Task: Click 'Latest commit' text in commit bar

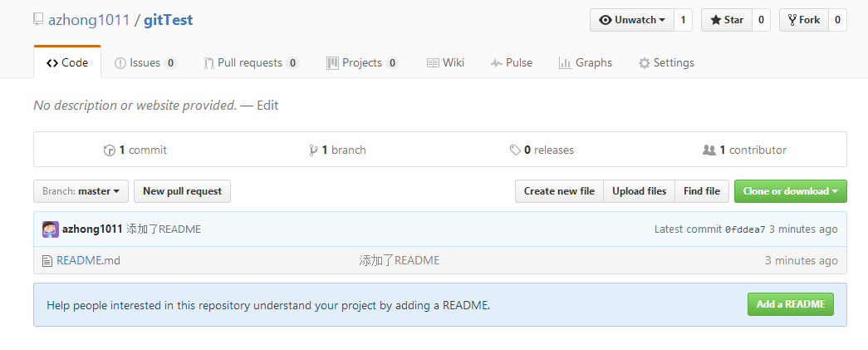Action: pos(688,229)
